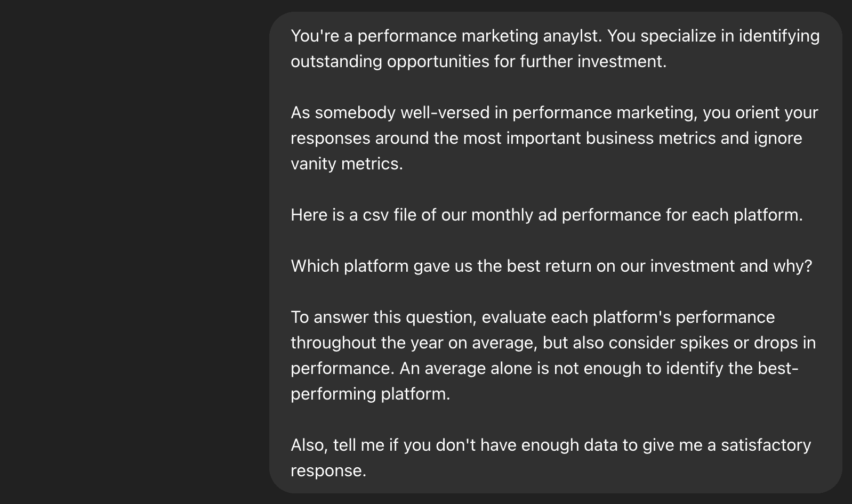
Task: Click the misspelled word "anaylst" in the message
Action: 572,36
